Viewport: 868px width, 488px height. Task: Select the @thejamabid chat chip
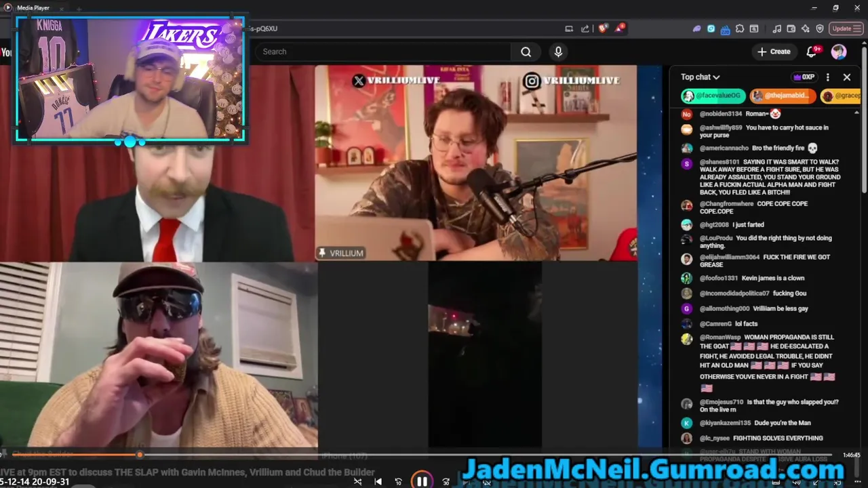782,96
